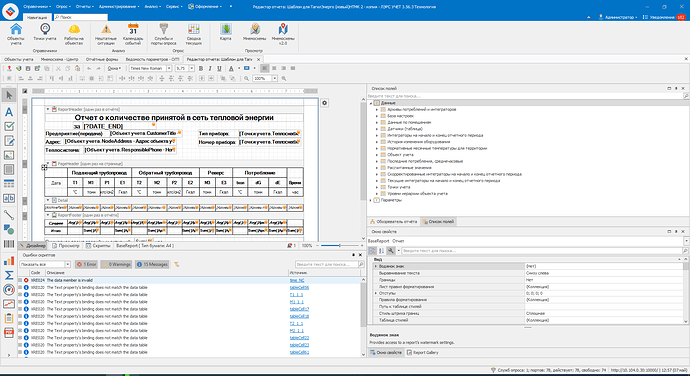
Task: Toggle the 15 Messages filter
Action: tap(152, 264)
